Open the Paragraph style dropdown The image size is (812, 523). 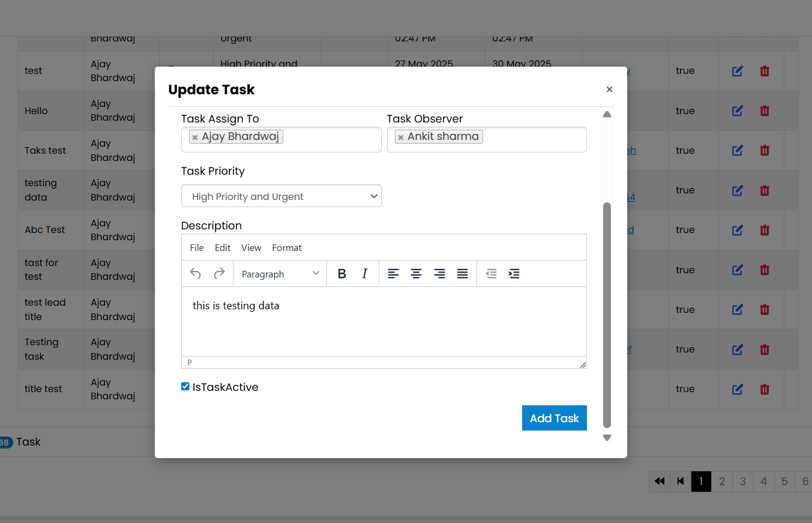(x=279, y=273)
